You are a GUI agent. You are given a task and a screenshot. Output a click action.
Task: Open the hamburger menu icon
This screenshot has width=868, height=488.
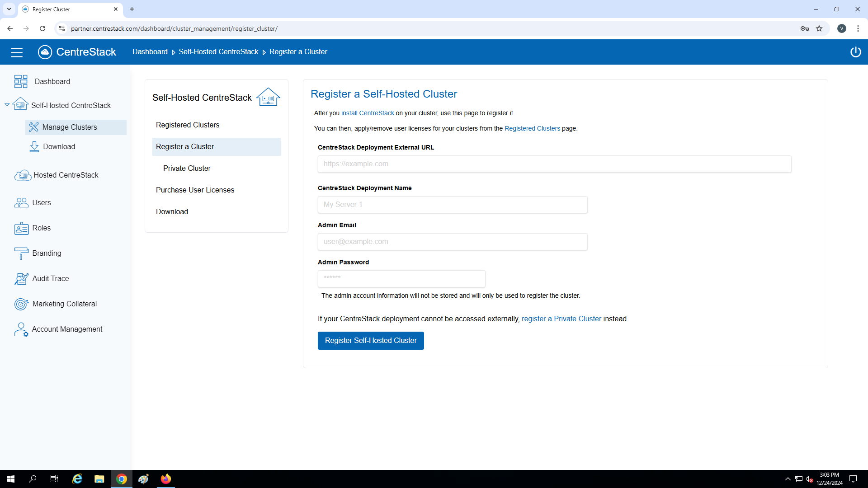pyautogui.click(x=17, y=52)
